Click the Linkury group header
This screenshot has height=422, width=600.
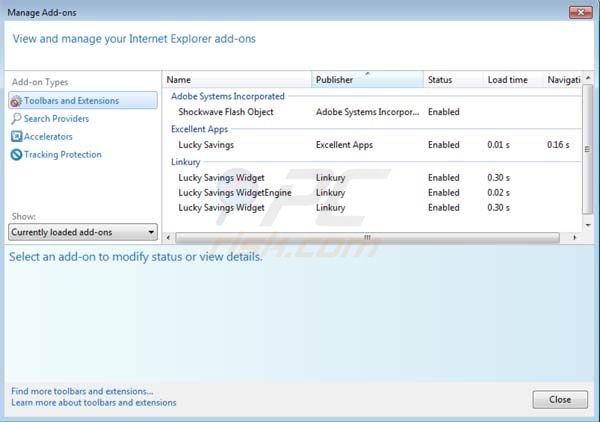point(186,162)
